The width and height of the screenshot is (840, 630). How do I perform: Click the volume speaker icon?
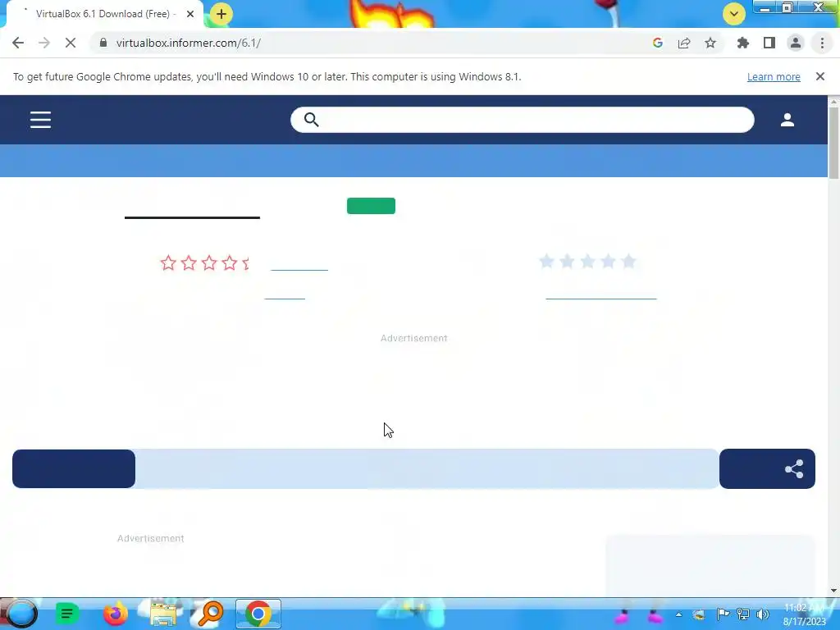coord(762,614)
